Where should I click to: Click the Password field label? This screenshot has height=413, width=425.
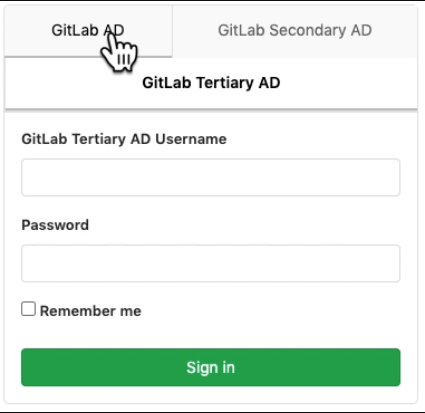click(x=55, y=225)
